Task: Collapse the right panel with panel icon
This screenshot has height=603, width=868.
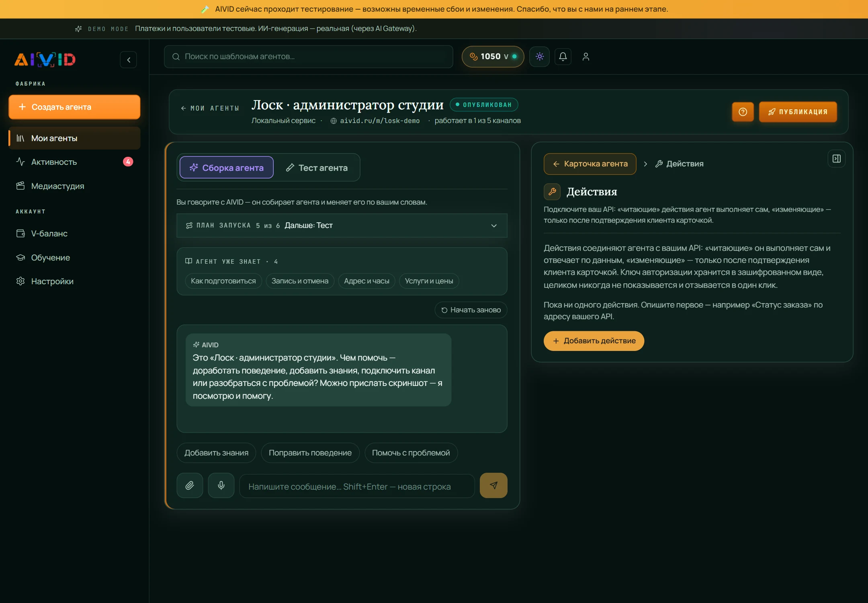Action: pyautogui.click(x=837, y=159)
